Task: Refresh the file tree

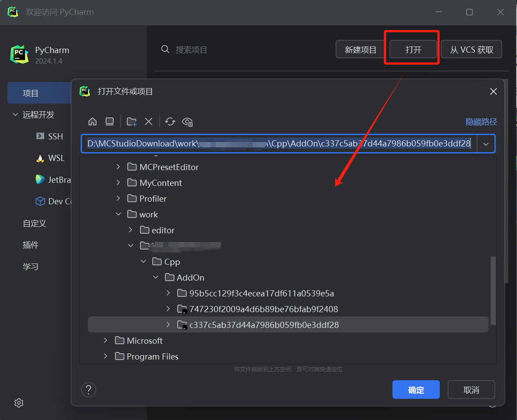Action: coord(170,121)
